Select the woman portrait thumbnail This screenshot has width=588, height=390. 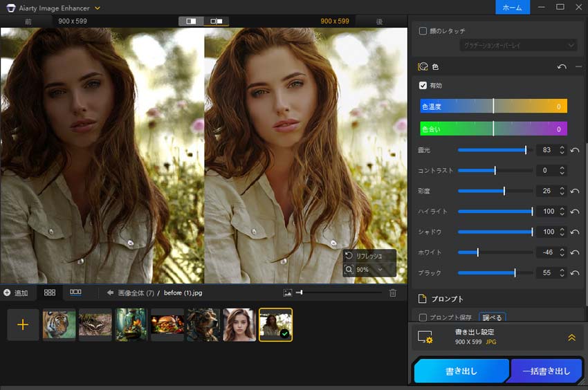tap(239, 324)
